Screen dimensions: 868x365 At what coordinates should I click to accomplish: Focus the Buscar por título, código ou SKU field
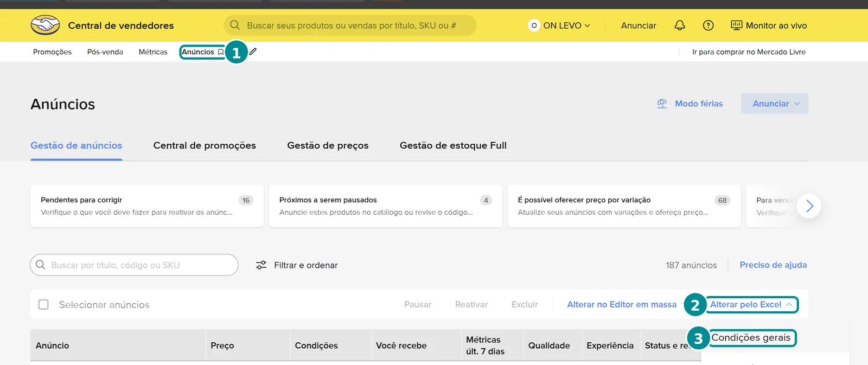134,265
